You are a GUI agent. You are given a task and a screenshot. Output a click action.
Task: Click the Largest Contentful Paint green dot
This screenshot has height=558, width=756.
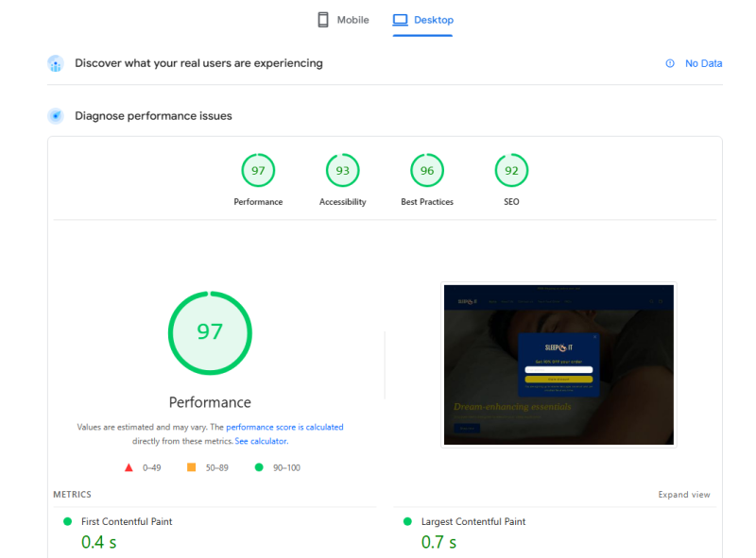(x=407, y=521)
